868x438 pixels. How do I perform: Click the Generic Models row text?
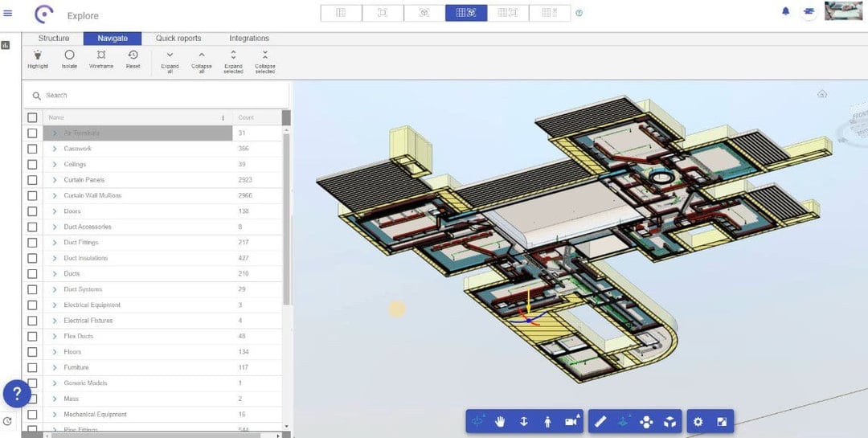point(85,383)
